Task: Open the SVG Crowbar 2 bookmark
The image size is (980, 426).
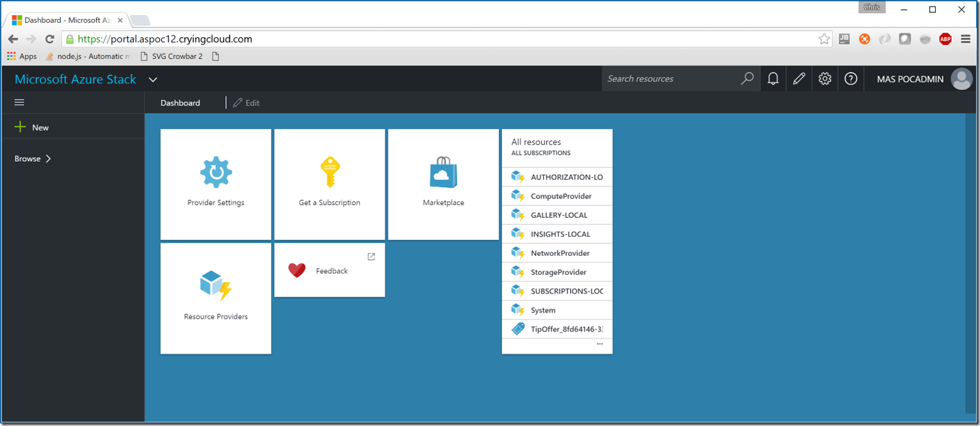Action: pyautogui.click(x=171, y=56)
